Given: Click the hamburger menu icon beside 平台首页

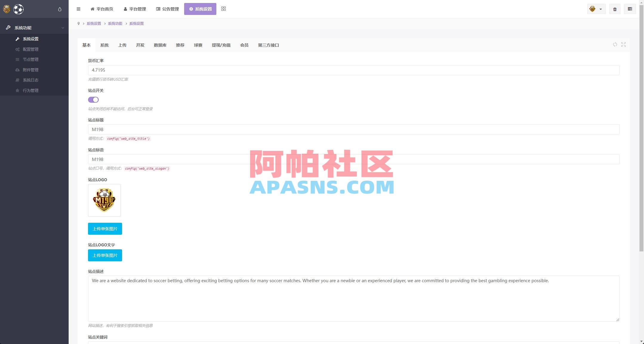Looking at the screenshot, I should click(78, 9).
